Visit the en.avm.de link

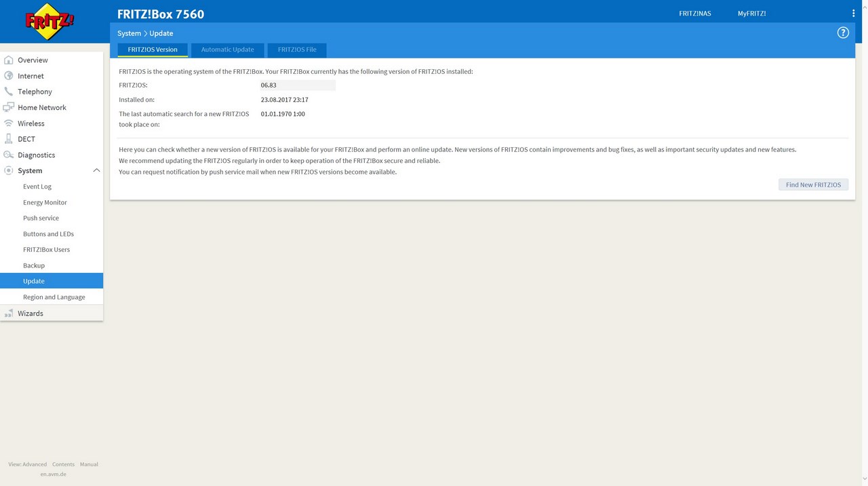click(x=53, y=474)
